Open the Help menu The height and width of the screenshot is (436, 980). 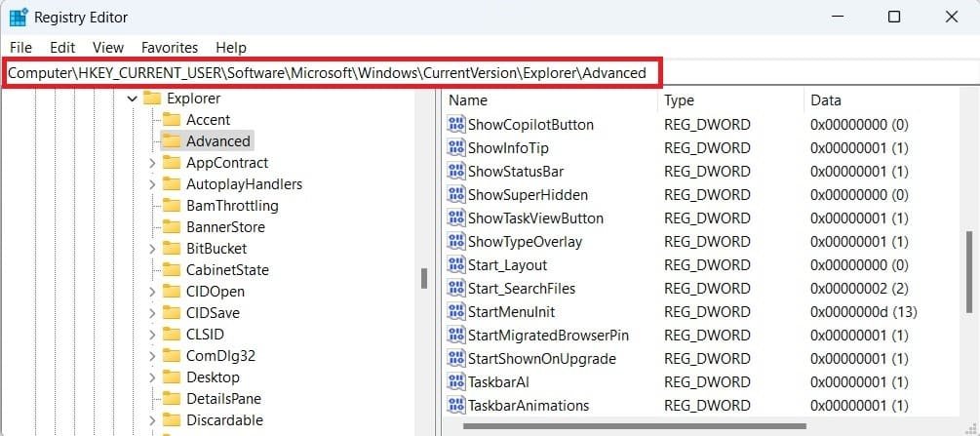231,48
